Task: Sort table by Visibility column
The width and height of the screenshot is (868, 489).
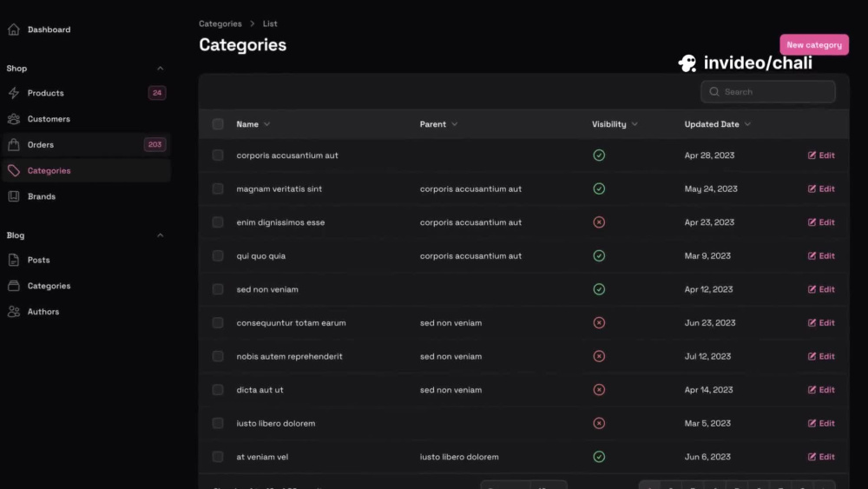Action: 615,124
